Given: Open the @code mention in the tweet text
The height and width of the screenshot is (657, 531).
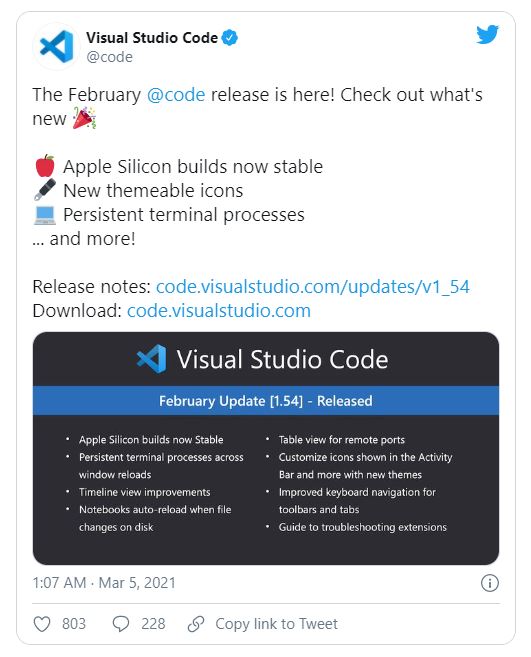Looking at the screenshot, I should 176,95.
